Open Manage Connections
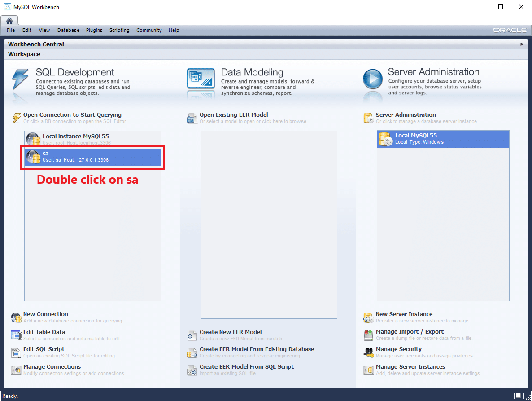532x401 pixels. click(x=52, y=367)
